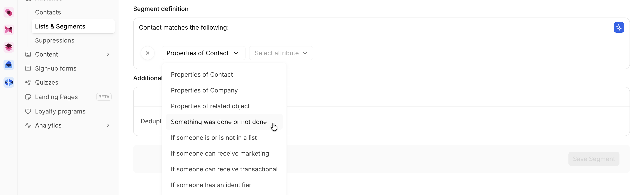Go to Suppressions page
644x195 pixels.
point(55,40)
